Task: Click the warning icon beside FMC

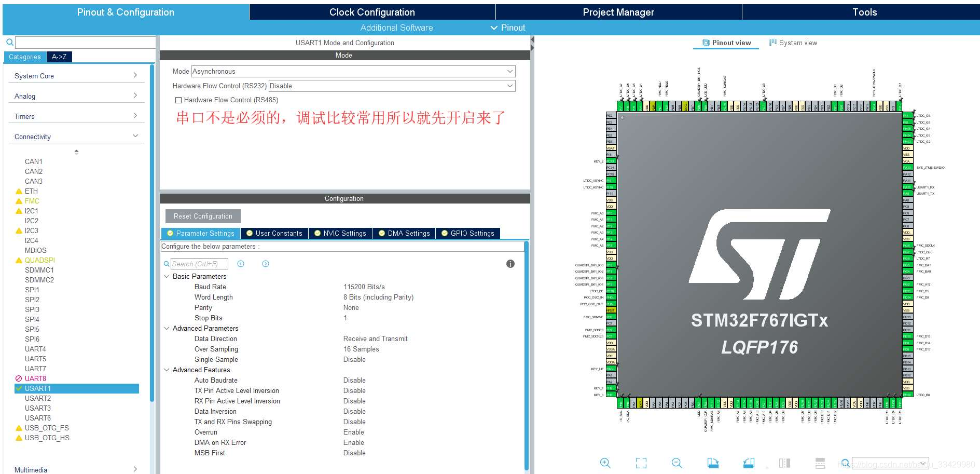Action: click(19, 201)
